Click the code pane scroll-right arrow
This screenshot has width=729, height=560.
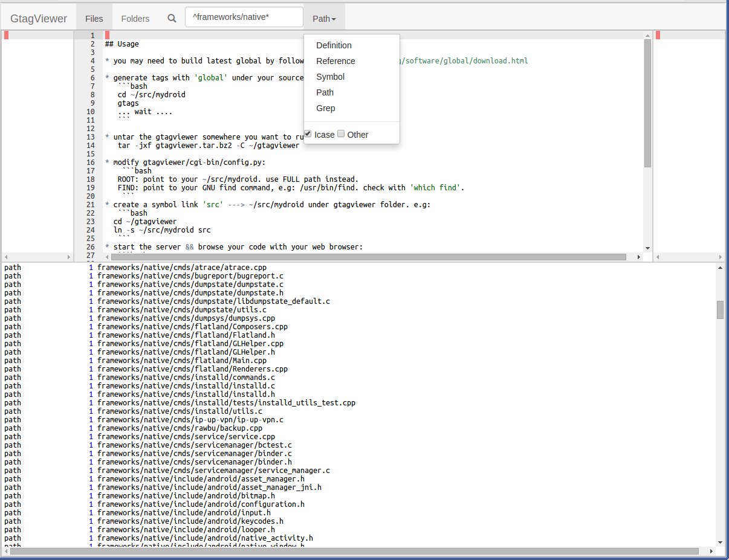click(639, 257)
